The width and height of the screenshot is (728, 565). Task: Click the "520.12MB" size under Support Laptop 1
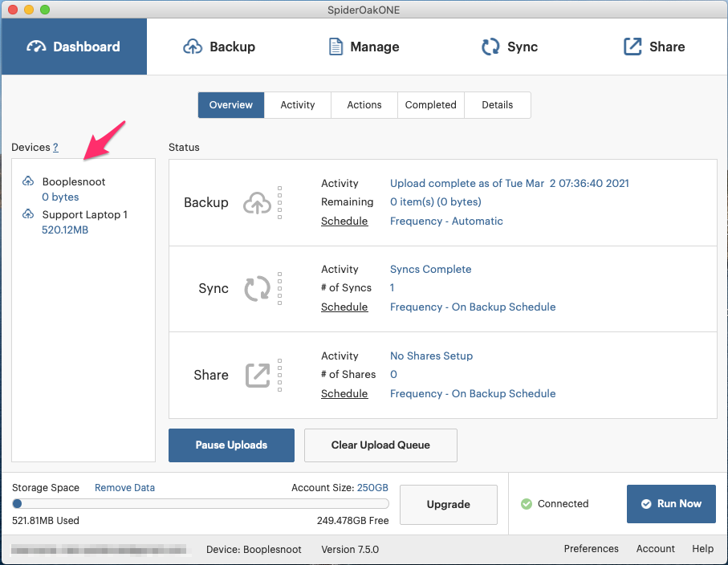pos(65,230)
